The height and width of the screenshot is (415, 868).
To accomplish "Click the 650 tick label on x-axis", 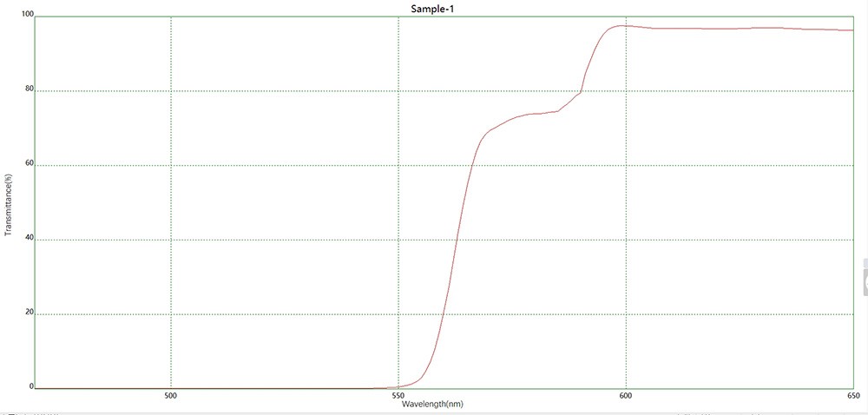I will click(852, 396).
